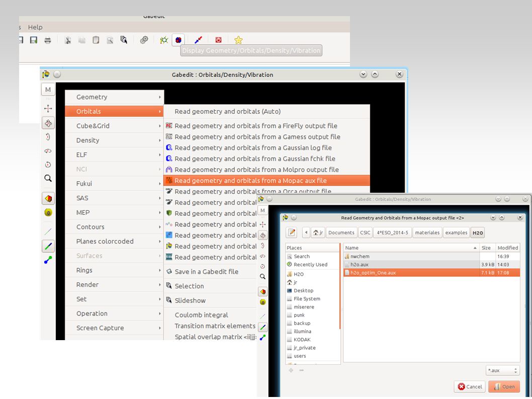Go to the Documents folder in the path bar

(341, 232)
